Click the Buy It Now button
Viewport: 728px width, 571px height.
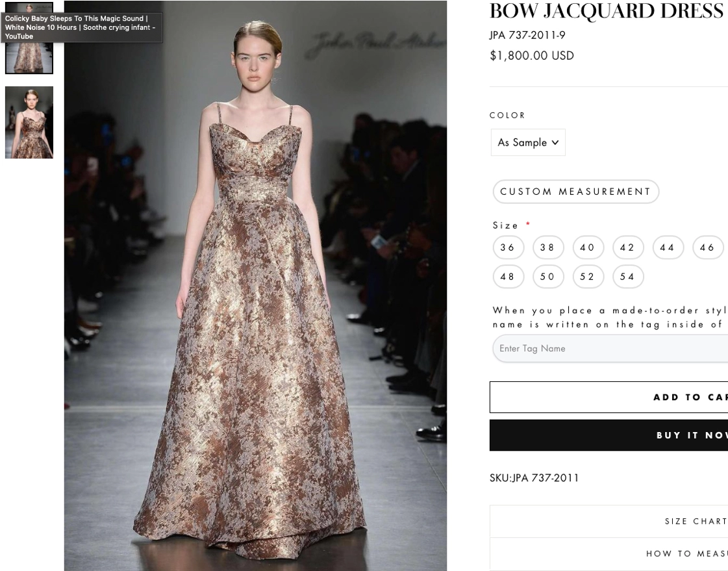tap(609, 435)
